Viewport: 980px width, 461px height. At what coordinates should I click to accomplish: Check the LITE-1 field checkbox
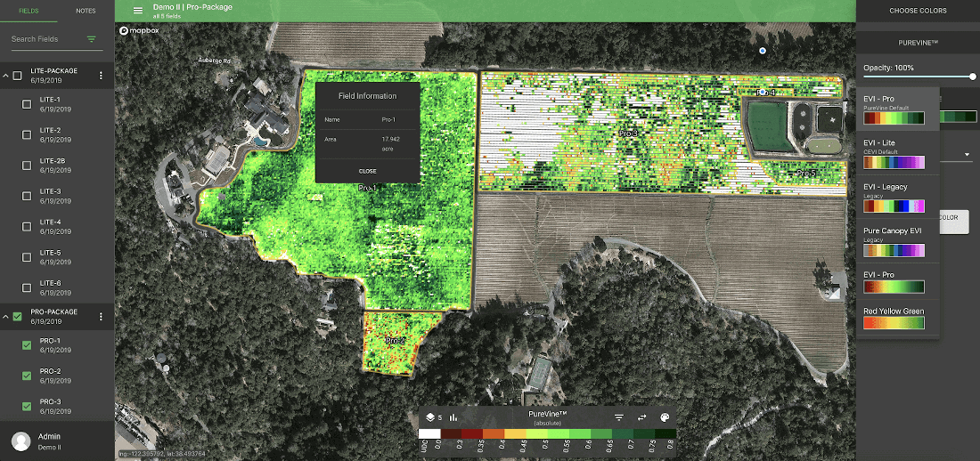pos(26,104)
